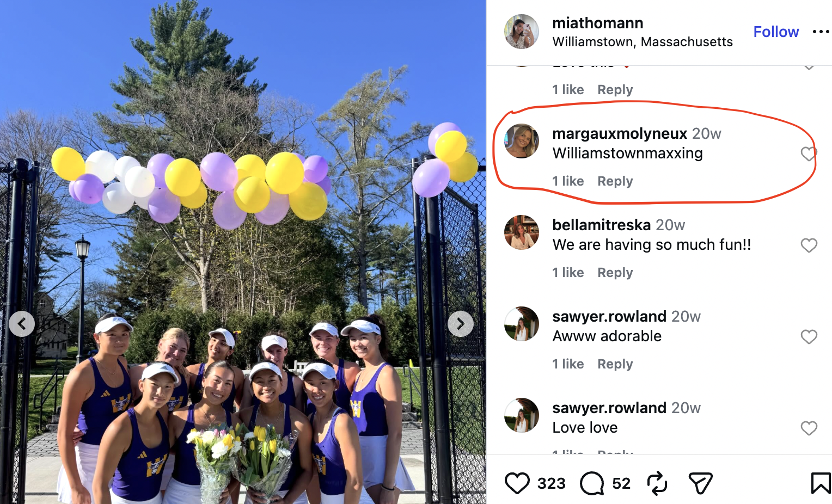Screen dimensions: 832x504
Task: Reply to margauxmolyneux's comment
Action: (615, 181)
